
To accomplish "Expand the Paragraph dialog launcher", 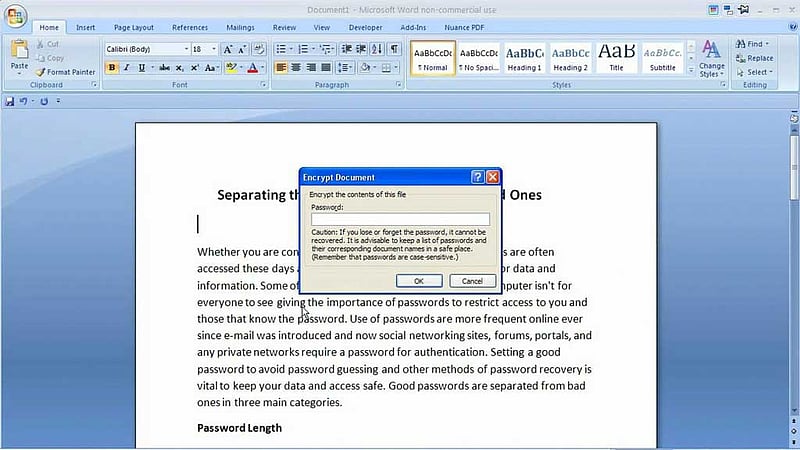I will pos(398,85).
